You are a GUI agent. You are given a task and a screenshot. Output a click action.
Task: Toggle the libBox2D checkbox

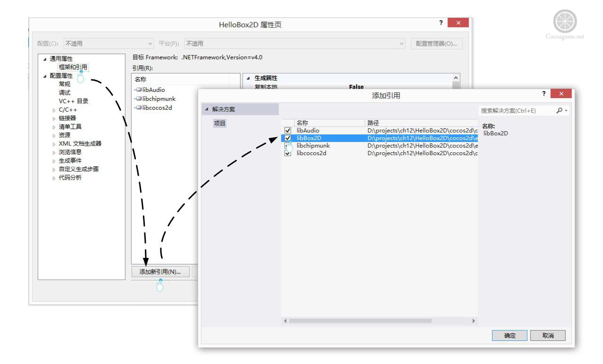(288, 138)
